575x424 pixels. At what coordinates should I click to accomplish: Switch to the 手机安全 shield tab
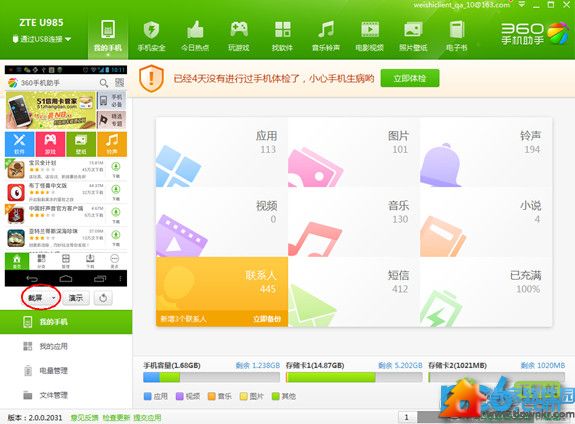pos(151,36)
